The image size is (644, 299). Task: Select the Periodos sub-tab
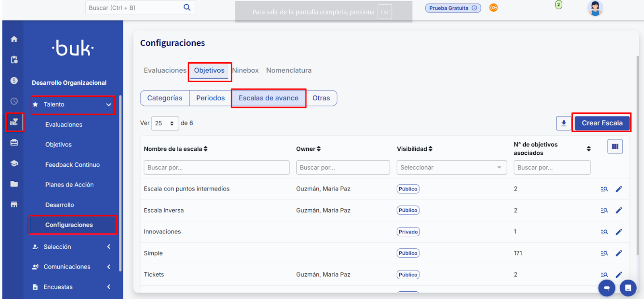pos(211,98)
